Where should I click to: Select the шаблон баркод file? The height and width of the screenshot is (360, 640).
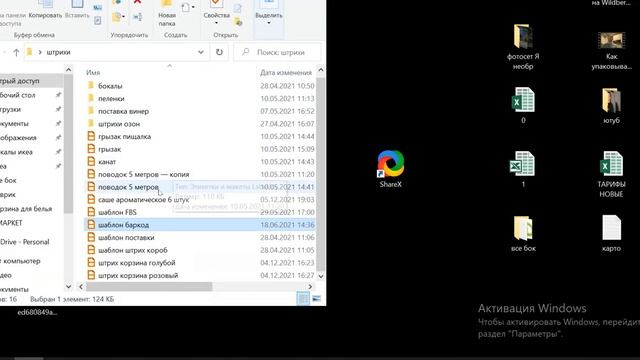click(200, 225)
